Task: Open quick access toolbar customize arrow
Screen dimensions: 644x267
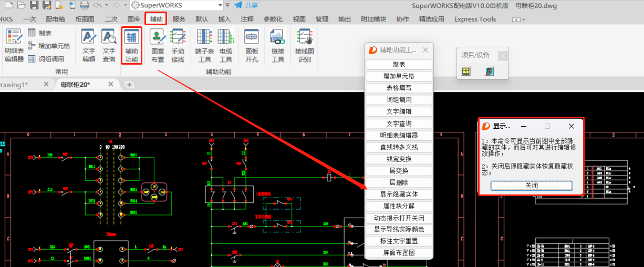Action: (x=228, y=5)
